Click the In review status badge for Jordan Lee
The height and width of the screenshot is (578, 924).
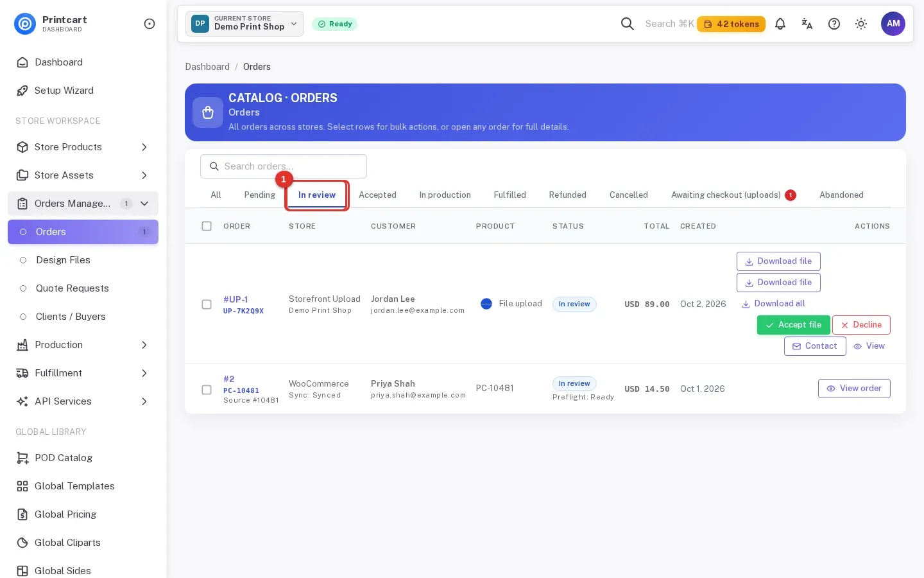pyautogui.click(x=574, y=304)
